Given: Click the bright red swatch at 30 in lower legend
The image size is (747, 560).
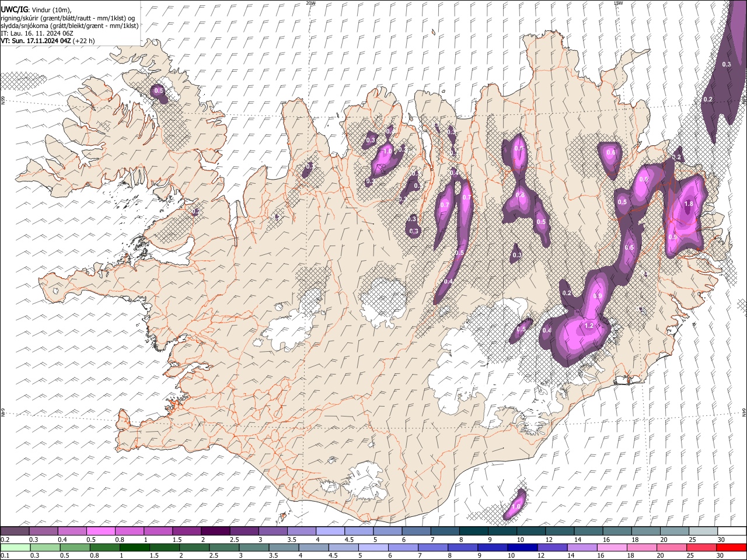Looking at the screenshot, I should (731, 547).
